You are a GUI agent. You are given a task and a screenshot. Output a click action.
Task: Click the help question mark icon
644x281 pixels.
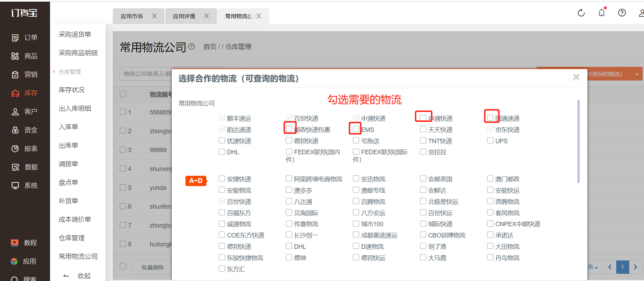click(622, 13)
